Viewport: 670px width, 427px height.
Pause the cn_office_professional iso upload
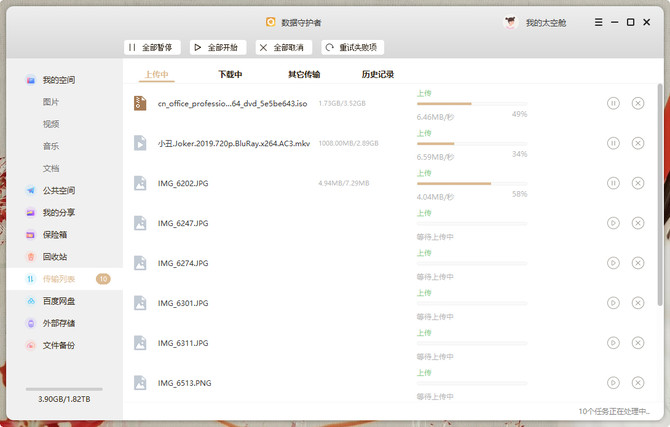613,103
